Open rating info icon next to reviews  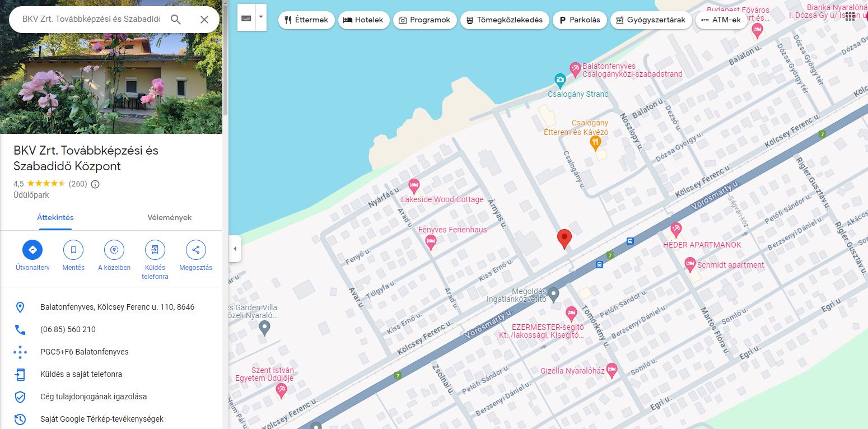(95, 184)
